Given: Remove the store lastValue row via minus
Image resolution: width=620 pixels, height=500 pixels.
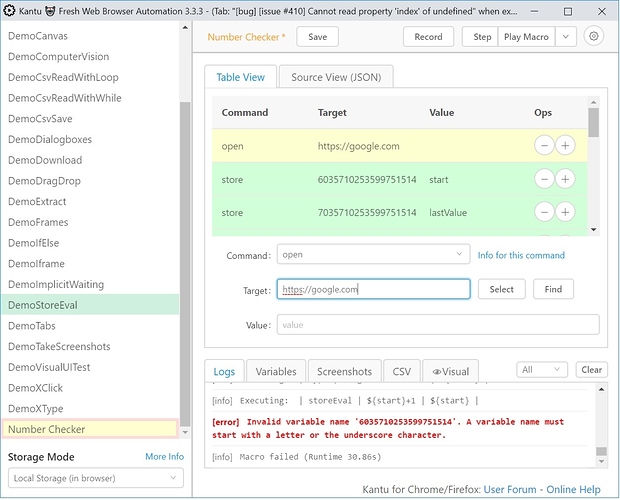Looking at the screenshot, I should (544, 212).
